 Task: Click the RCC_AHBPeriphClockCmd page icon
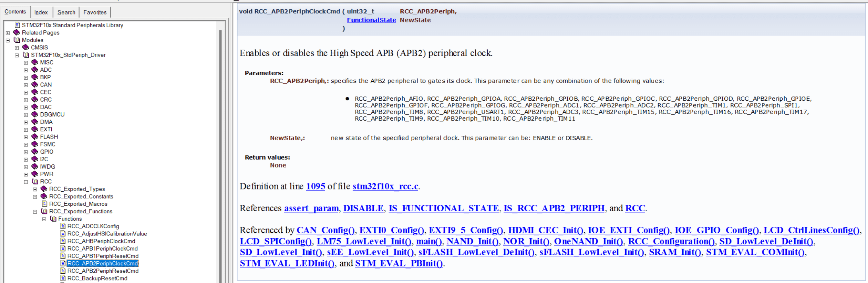pos(63,241)
